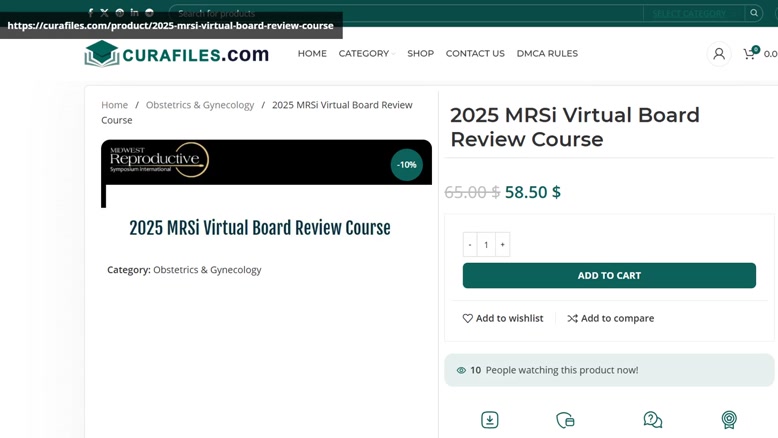Click the eye icon beside watching count
The image size is (778, 438).
click(461, 370)
